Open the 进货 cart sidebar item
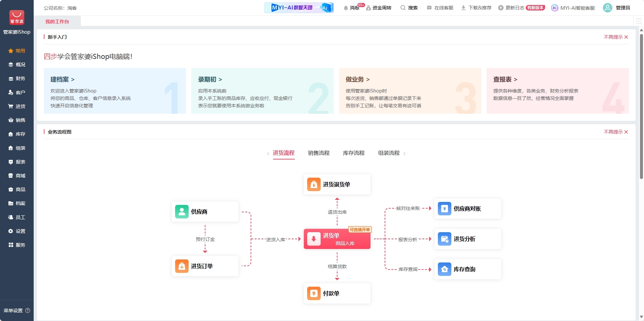 (x=17, y=106)
